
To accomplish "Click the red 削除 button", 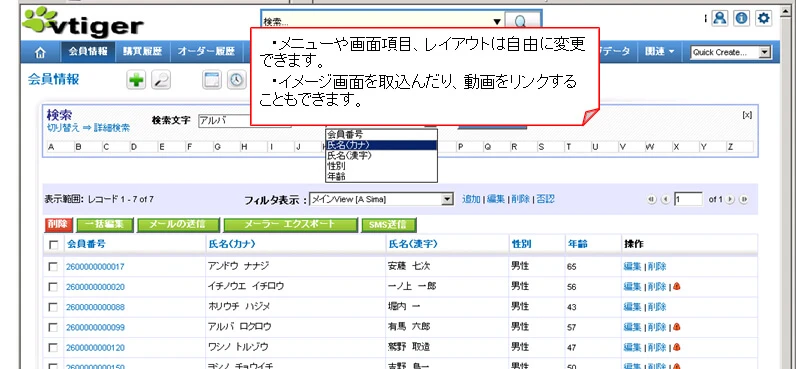I will point(59,224).
